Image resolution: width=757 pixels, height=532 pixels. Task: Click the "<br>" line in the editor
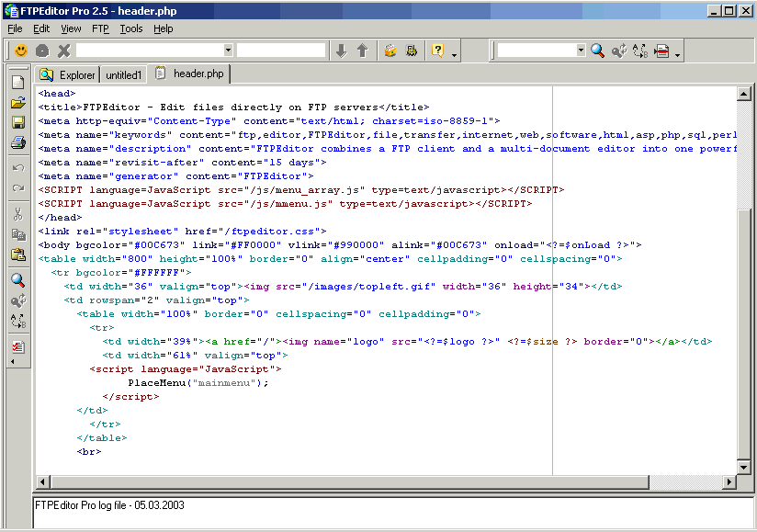coord(89,452)
